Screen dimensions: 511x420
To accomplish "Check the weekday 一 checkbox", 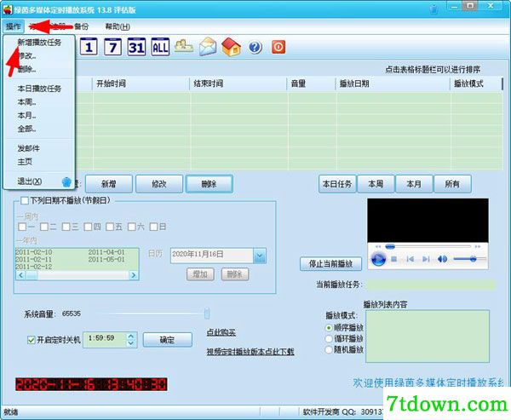I will coord(22,227).
